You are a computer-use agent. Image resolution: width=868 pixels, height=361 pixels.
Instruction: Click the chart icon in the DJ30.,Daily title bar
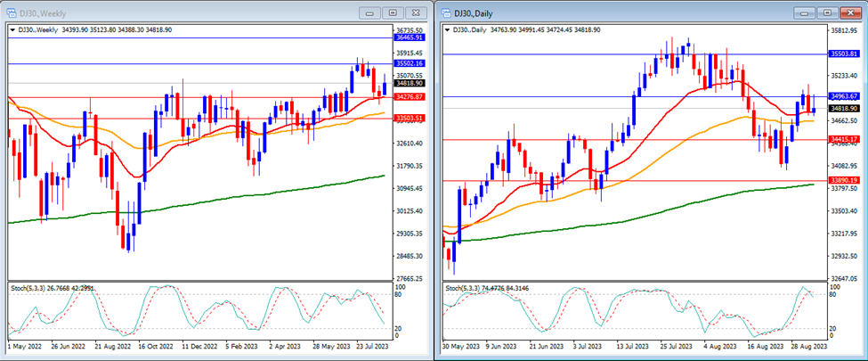[445, 12]
